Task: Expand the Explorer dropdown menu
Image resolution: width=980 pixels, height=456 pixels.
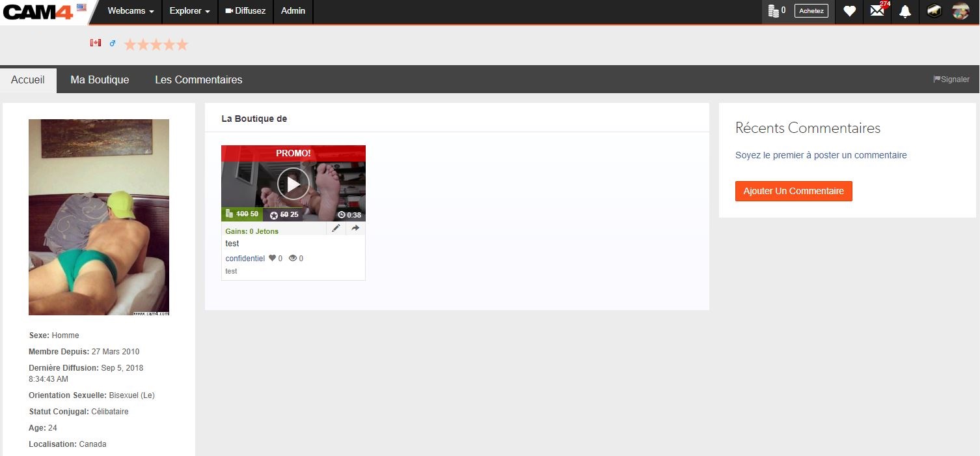Action: tap(189, 11)
